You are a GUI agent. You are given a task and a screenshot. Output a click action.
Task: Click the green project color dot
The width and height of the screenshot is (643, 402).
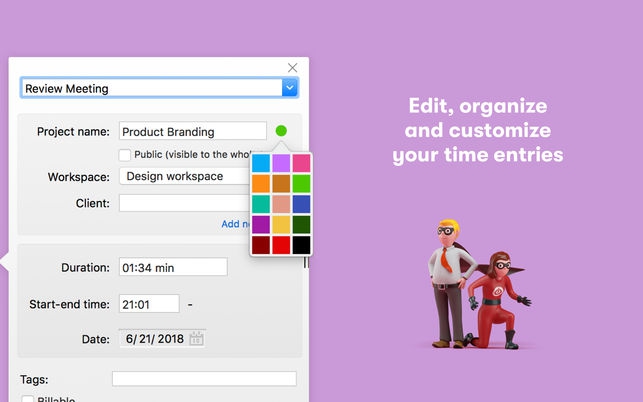tap(281, 131)
